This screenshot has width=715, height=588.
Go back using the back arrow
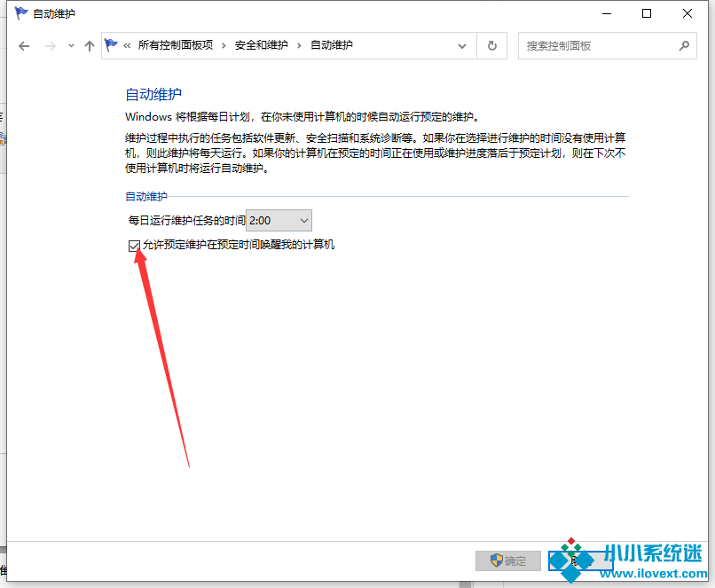point(24,45)
